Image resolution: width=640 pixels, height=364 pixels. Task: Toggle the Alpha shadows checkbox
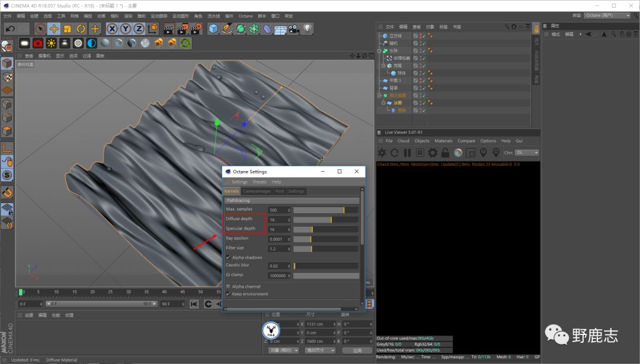pos(228,257)
